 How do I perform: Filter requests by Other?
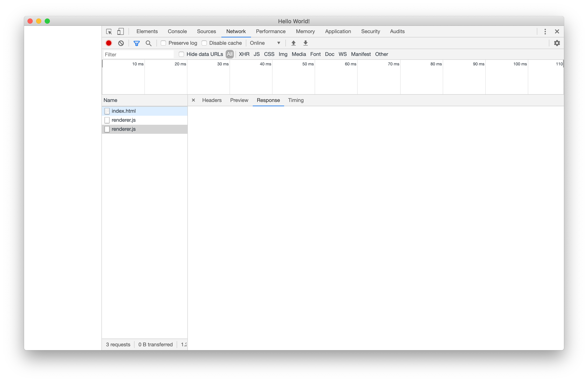(381, 54)
